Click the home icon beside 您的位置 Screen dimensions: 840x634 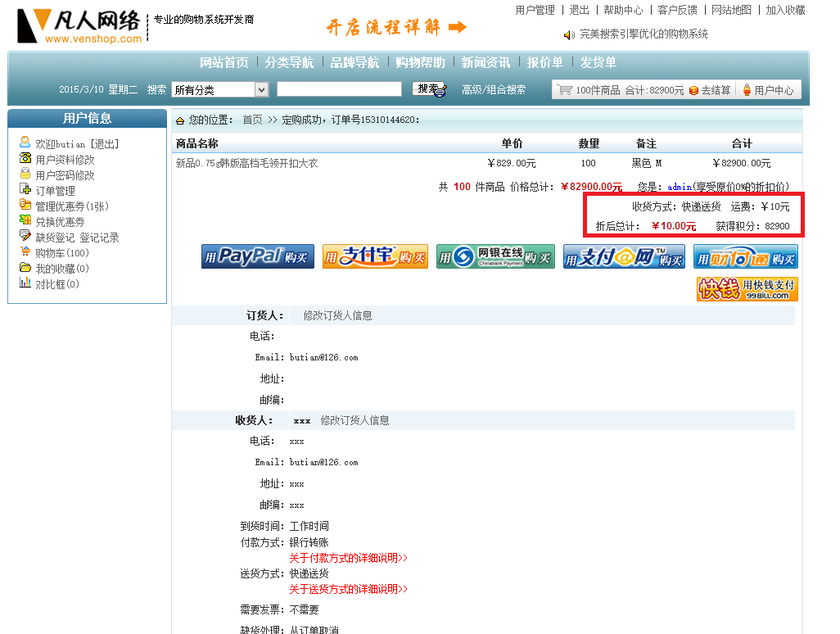click(180, 120)
